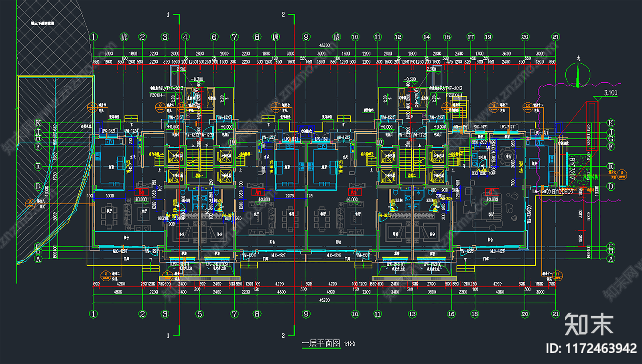Select the vertical BYC3207 label
The height and width of the screenshot is (364, 642).
571,168
